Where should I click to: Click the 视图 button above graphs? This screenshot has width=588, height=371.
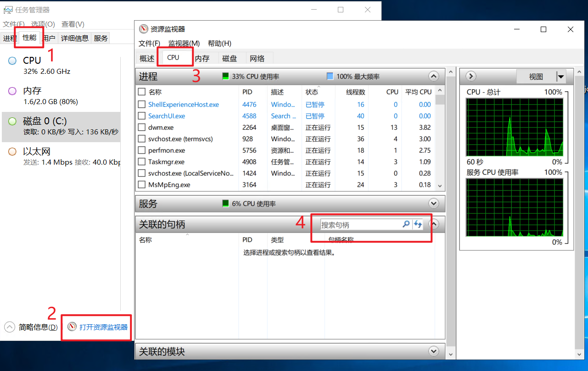(536, 77)
